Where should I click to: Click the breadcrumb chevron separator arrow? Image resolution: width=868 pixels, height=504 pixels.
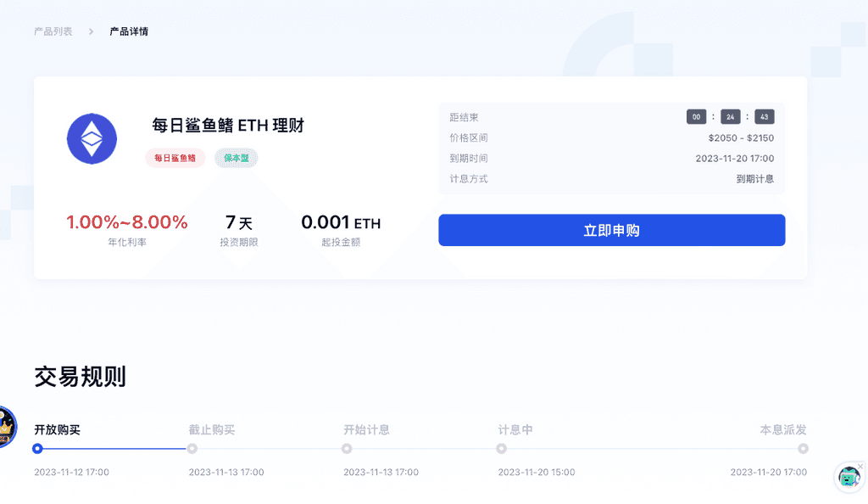click(x=91, y=31)
